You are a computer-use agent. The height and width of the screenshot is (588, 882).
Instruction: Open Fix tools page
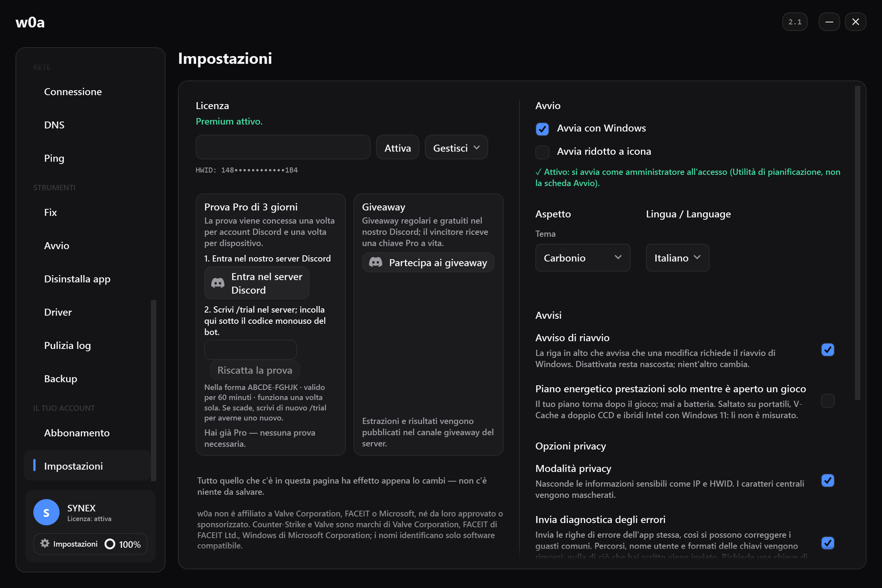coord(87,213)
